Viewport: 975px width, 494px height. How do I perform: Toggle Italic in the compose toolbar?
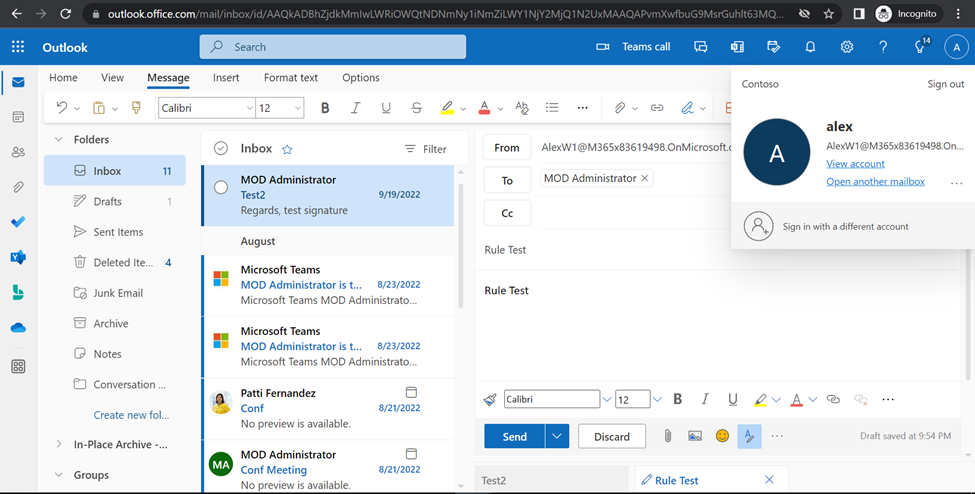point(705,399)
